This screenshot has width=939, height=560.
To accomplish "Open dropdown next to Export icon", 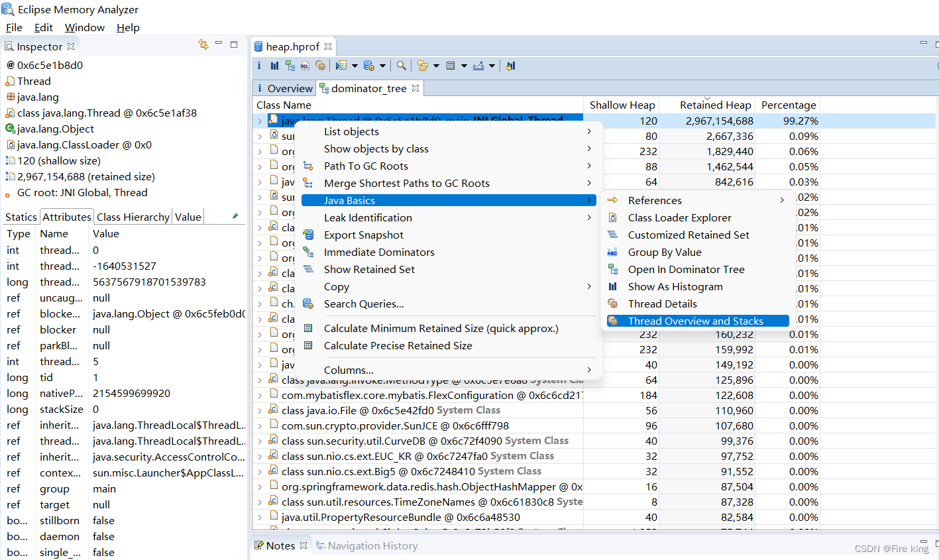I will coord(492,66).
